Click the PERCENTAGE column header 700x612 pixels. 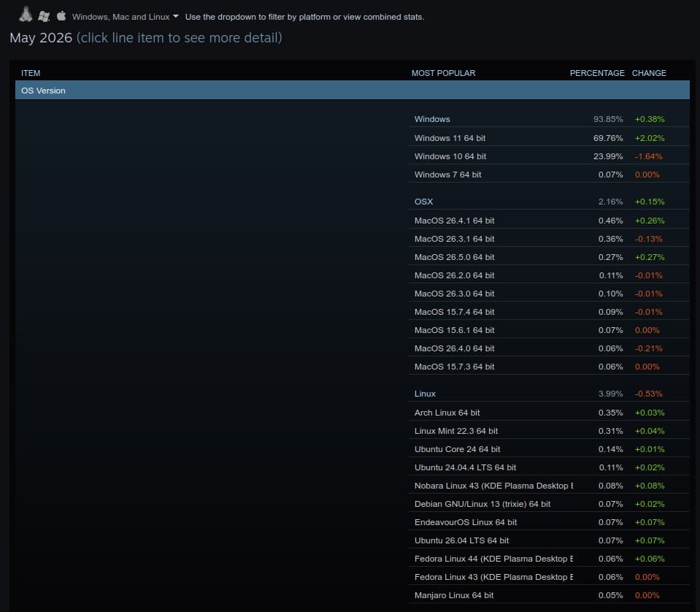click(597, 73)
